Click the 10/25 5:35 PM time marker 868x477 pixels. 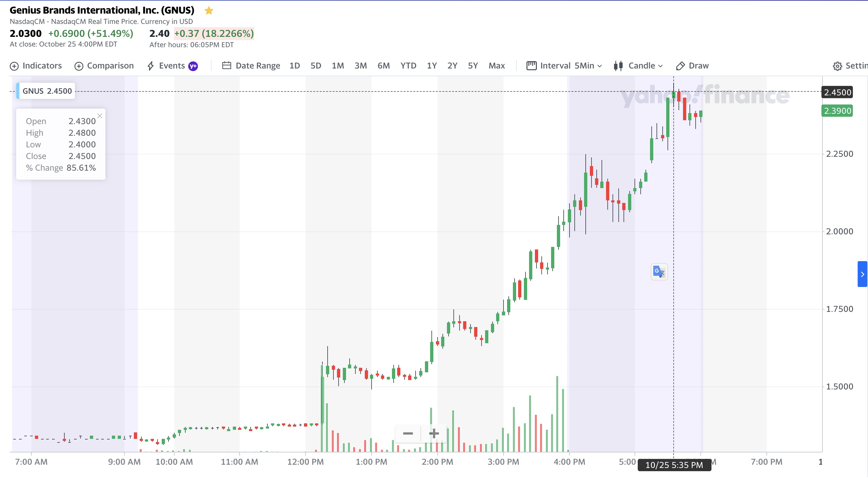(x=674, y=465)
